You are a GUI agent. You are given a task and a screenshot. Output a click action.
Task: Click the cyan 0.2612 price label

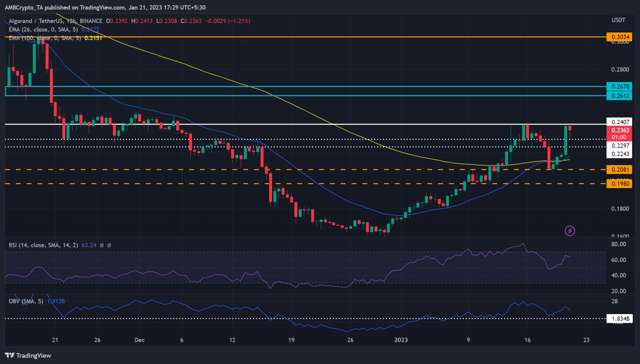tap(620, 96)
